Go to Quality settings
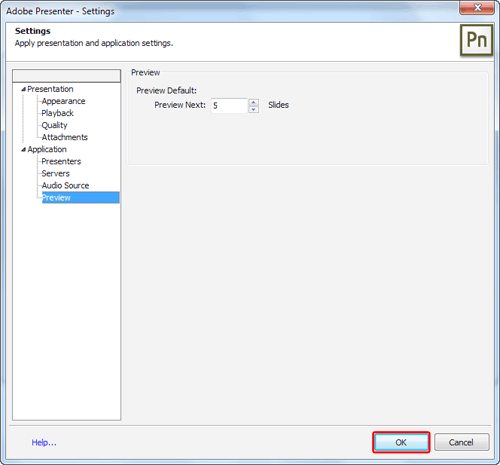This screenshot has width=500, height=465. (x=54, y=125)
